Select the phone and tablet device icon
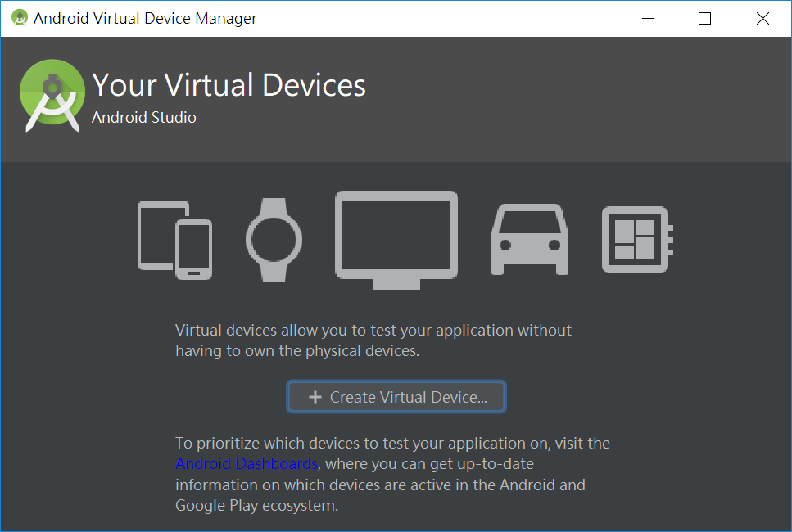Viewport: 792px width, 532px height. (x=174, y=239)
